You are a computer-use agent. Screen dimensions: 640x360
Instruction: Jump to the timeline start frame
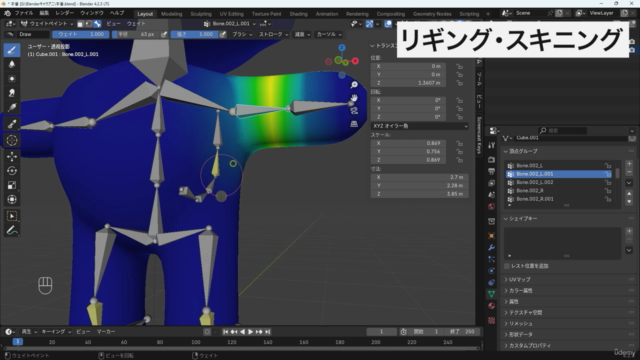click(x=225, y=332)
